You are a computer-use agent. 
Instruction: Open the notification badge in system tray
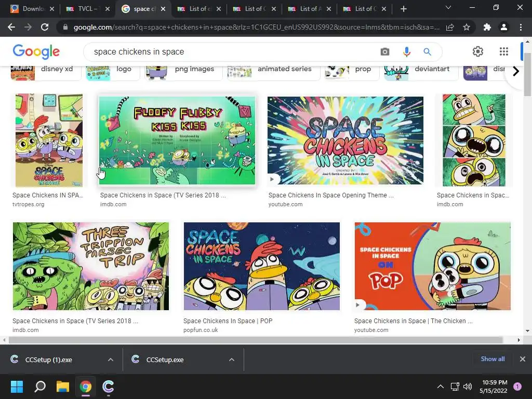517,387
